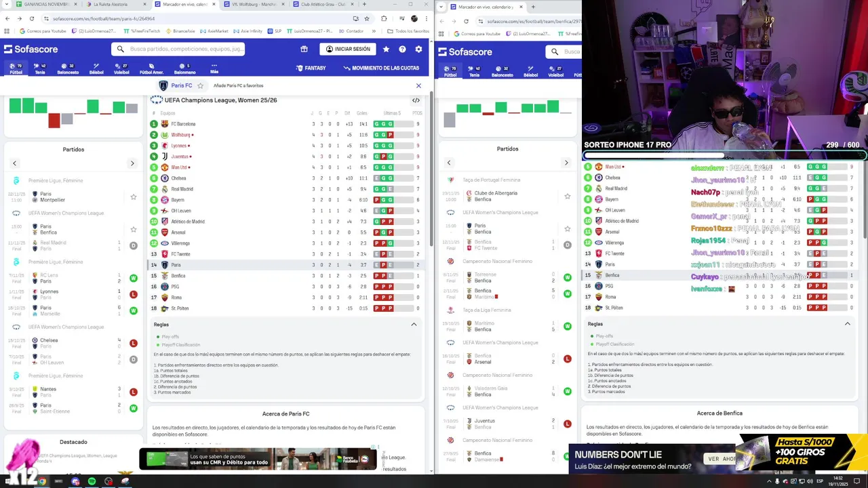Select Balonmano sport tab in left window

point(185,69)
